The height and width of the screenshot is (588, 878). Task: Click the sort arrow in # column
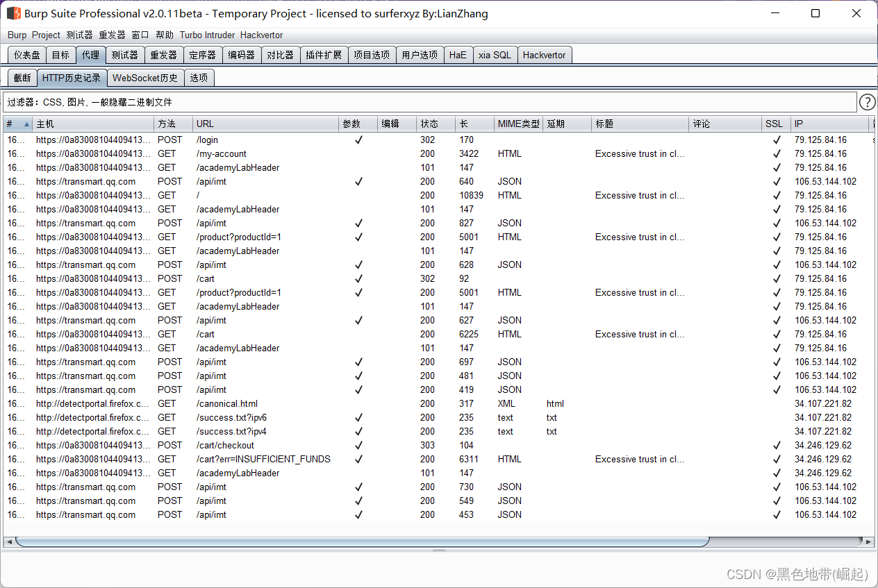click(x=27, y=124)
